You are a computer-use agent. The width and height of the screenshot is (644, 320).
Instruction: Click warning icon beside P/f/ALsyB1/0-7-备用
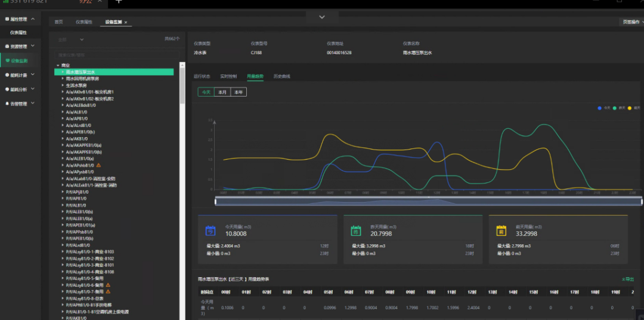click(108, 291)
